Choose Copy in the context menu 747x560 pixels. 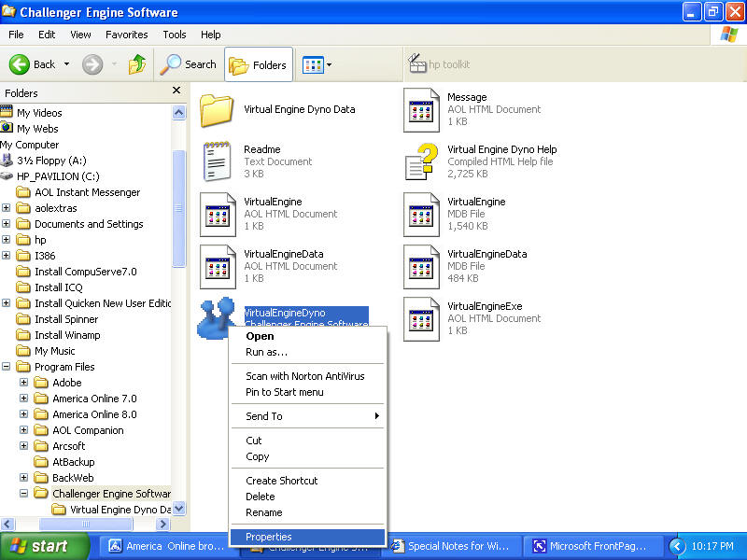[x=308, y=456]
